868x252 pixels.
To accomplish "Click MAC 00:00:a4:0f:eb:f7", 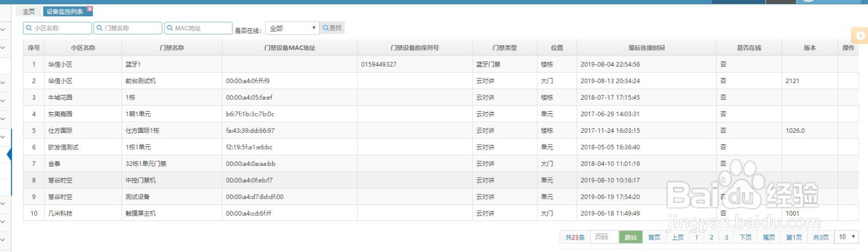I will pyautogui.click(x=249, y=180).
